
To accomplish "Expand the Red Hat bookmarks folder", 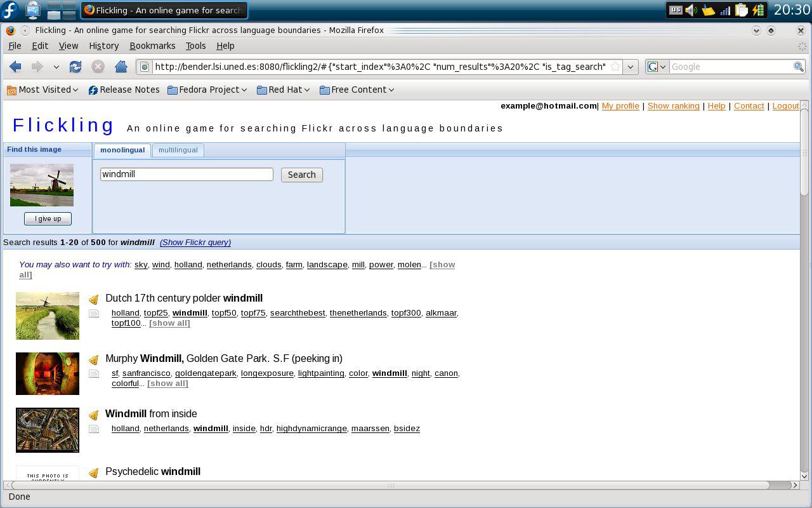I will pyautogui.click(x=283, y=90).
